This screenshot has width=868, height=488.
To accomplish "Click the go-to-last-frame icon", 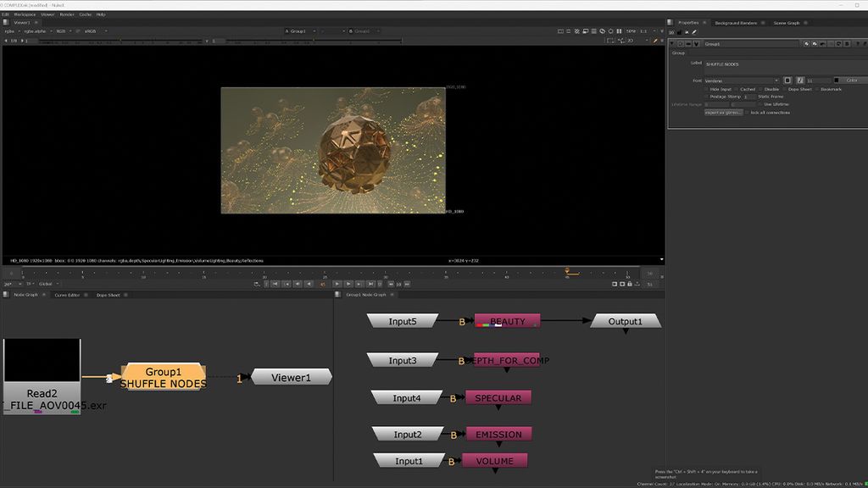I will (x=370, y=283).
